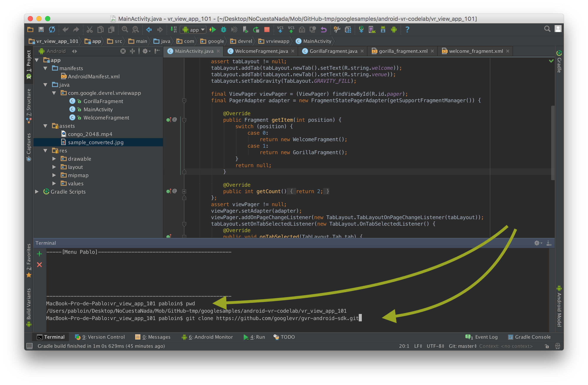Screen dimensions: 588x385
Task: Click the Cut scissors icon
Action: click(89, 30)
